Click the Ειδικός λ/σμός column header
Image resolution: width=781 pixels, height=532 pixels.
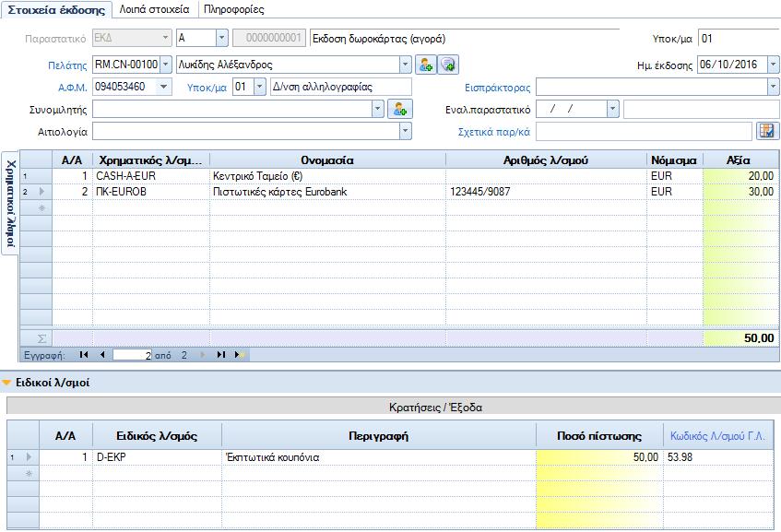coord(157,436)
